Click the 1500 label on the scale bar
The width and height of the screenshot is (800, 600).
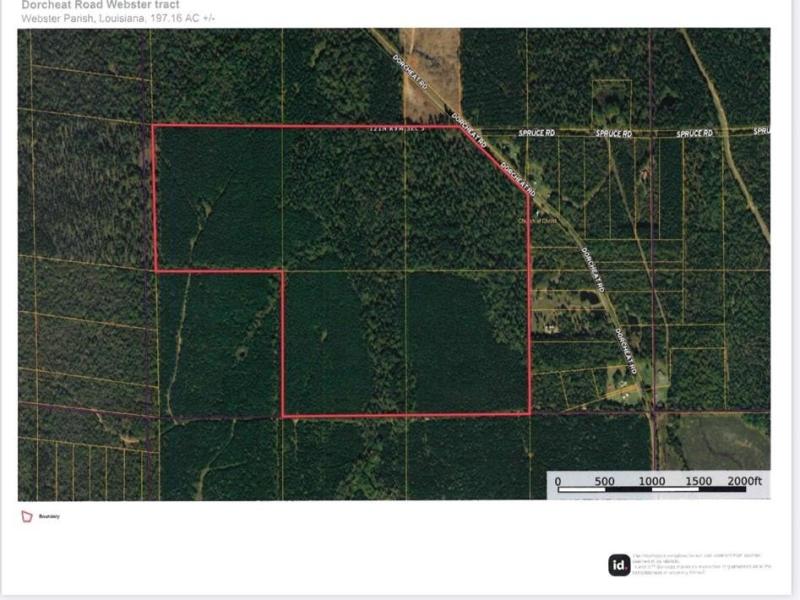[x=698, y=481]
